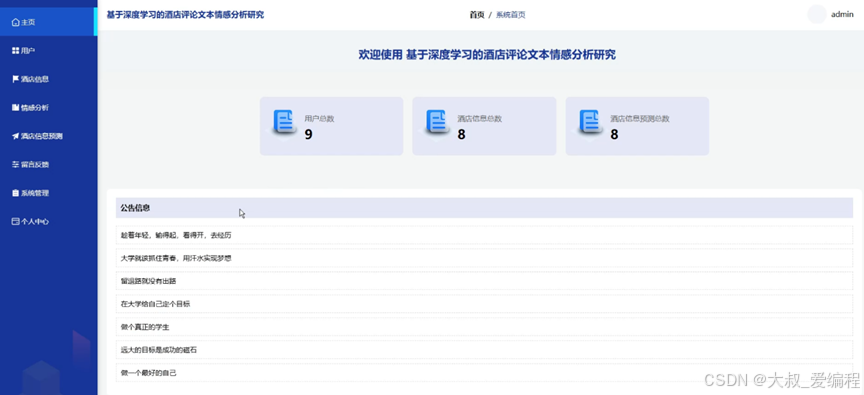Open announcement 做个真正的学生
864x395 pixels.
[484, 327]
